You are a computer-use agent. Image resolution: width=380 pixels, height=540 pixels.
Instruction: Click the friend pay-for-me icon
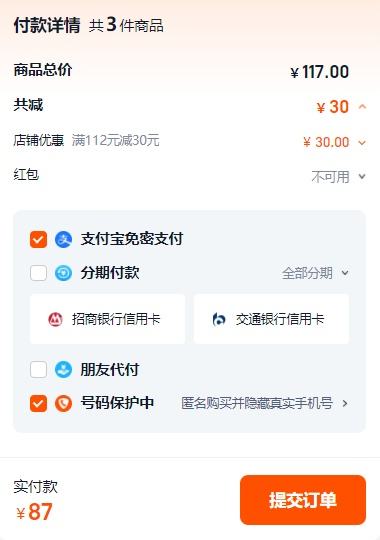(x=63, y=370)
